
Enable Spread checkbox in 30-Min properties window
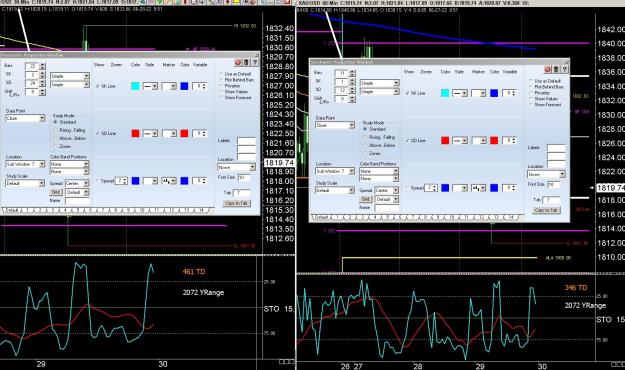click(98, 181)
